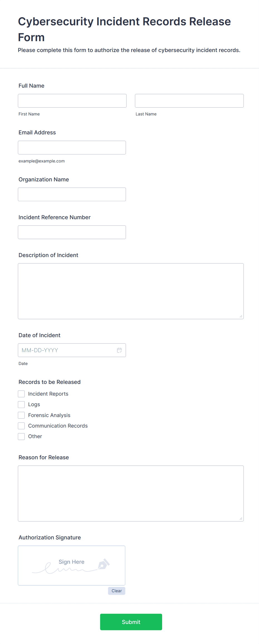Open the calendar picker icon
This screenshot has height=644, width=259.
point(119,350)
